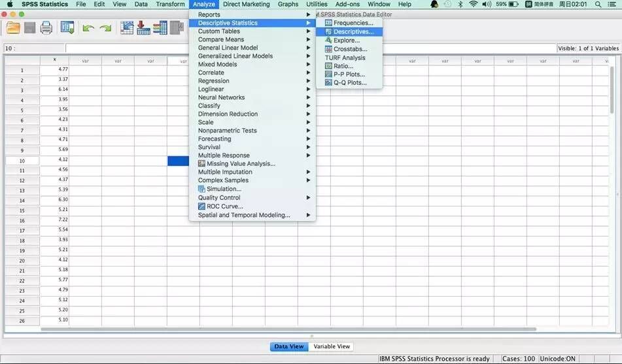The image size is (622, 364).
Task: Expand the General Linear Model submenu
Action: coord(252,48)
